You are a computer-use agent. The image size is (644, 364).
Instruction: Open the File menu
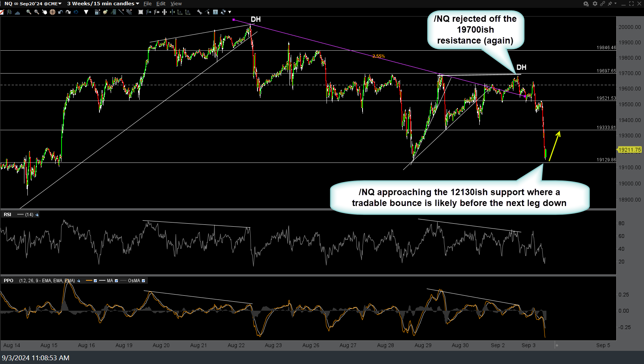[x=147, y=4]
